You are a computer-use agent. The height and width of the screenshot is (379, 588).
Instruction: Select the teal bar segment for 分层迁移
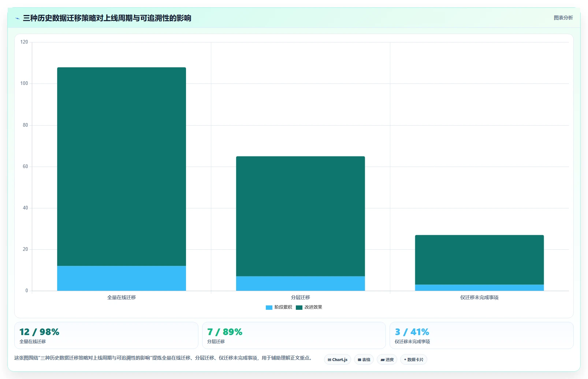(301, 216)
